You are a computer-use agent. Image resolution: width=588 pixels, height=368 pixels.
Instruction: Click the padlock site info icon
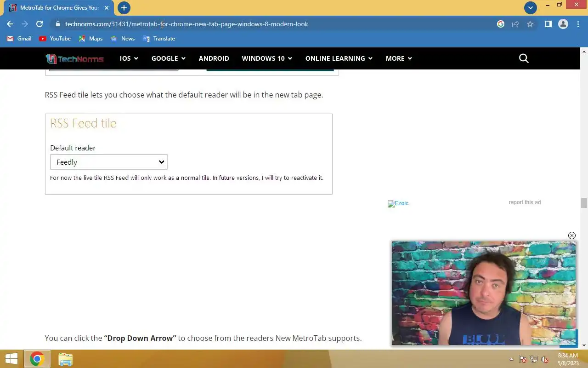pyautogui.click(x=57, y=24)
